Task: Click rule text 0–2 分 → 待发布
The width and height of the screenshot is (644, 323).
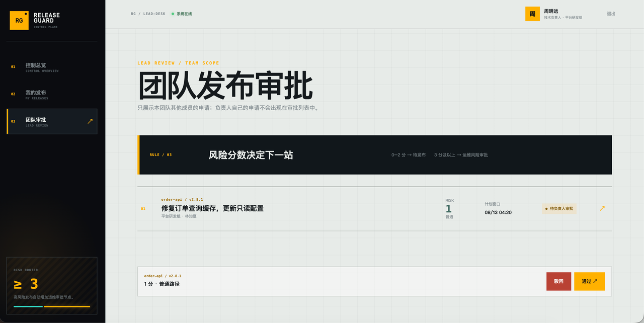Action: (409, 155)
